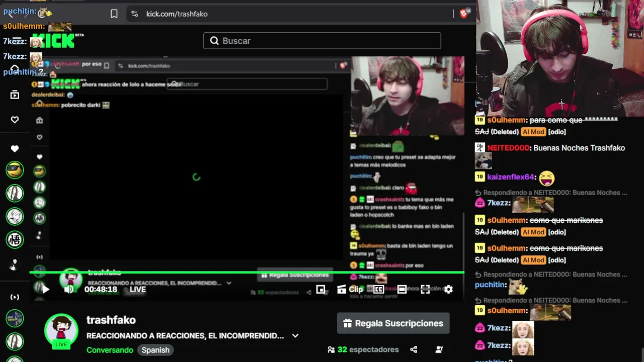Click the 'Buenas Noches Trashfako' chat message

click(579, 148)
